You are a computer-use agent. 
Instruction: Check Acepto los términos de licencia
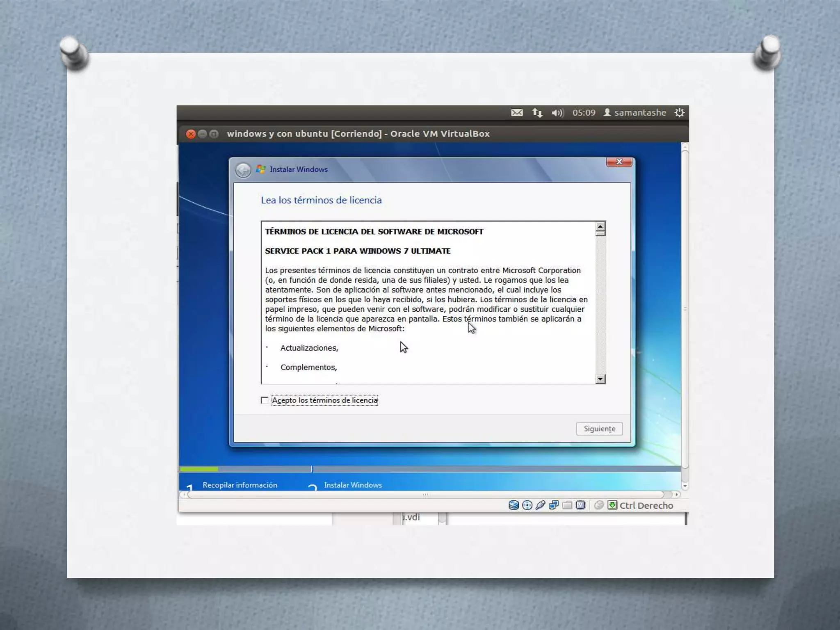265,400
